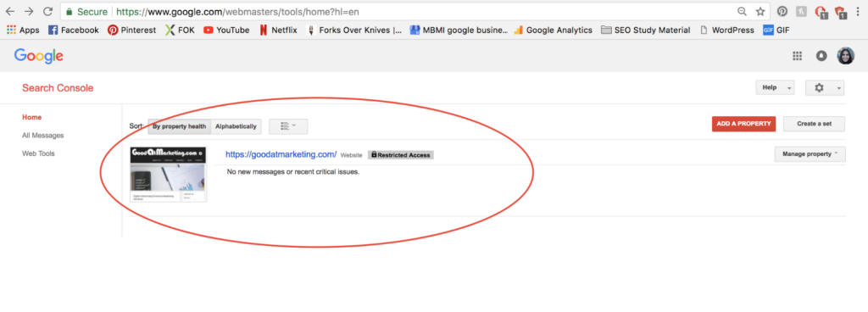This screenshot has height=312, width=868.
Task: Select Home in the sidebar
Action: coord(31,117)
